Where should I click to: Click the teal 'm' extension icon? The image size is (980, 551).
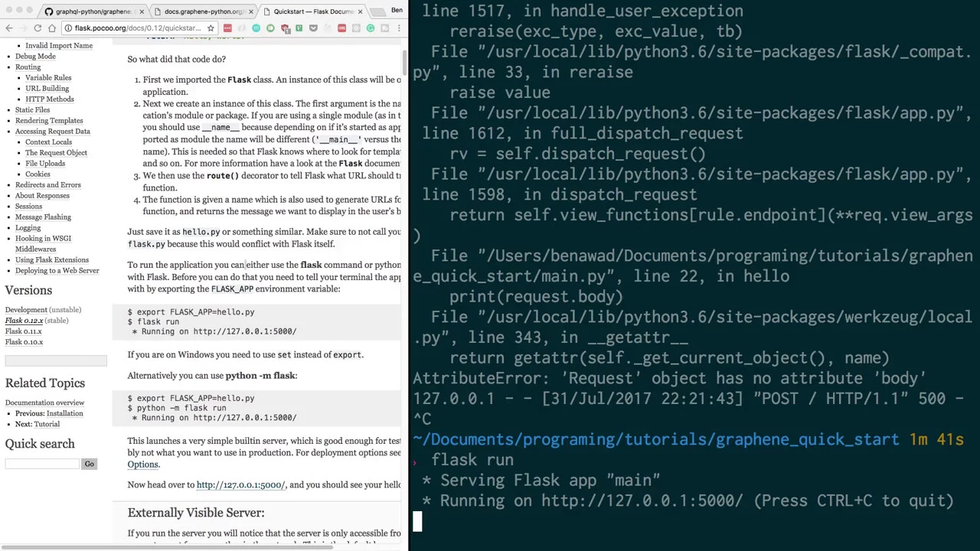pos(256,28)
